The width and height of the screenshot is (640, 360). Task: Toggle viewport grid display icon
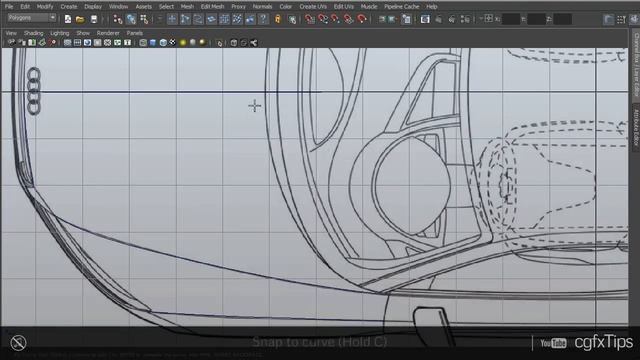coord(67,42)
